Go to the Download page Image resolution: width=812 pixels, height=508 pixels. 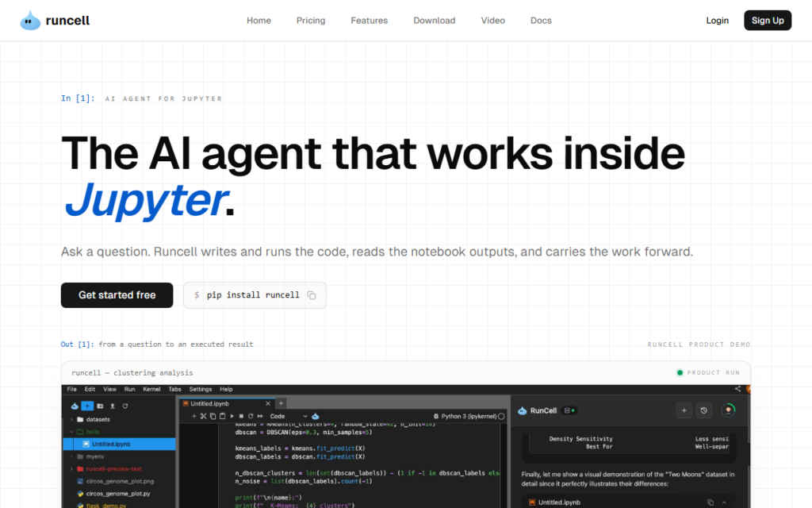point(435,20)
